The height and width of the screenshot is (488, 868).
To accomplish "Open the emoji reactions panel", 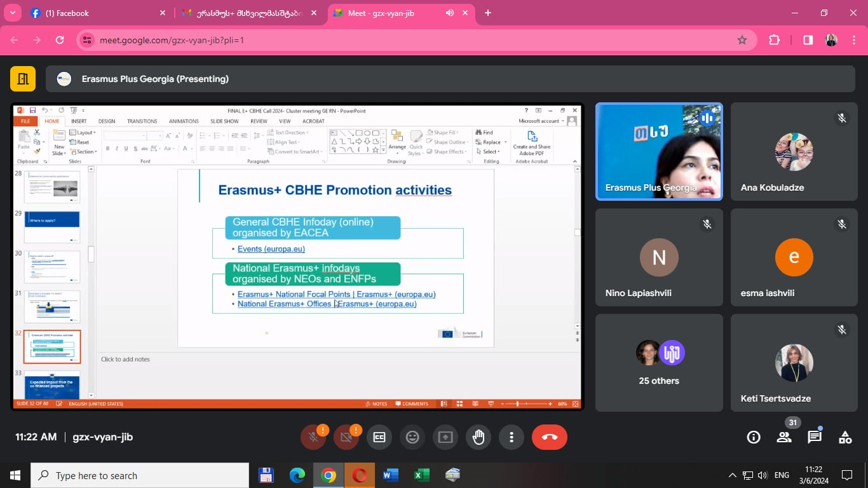I will [x=412, y=437].
